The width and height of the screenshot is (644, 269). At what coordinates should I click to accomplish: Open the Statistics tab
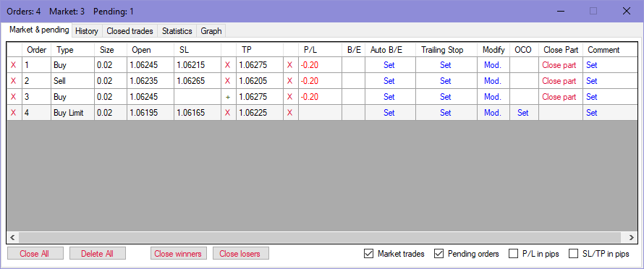tap(177, 31)
